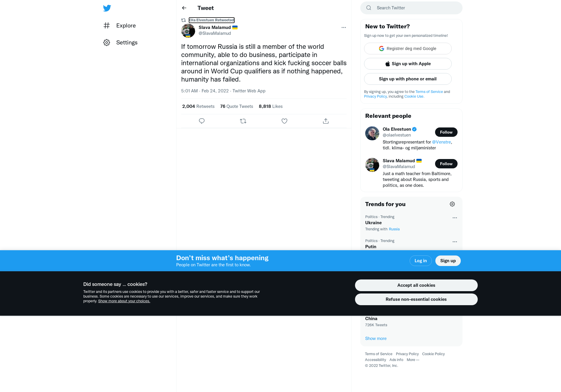Accept all cookies
561x392 pixels.
[x=416, y=285]
